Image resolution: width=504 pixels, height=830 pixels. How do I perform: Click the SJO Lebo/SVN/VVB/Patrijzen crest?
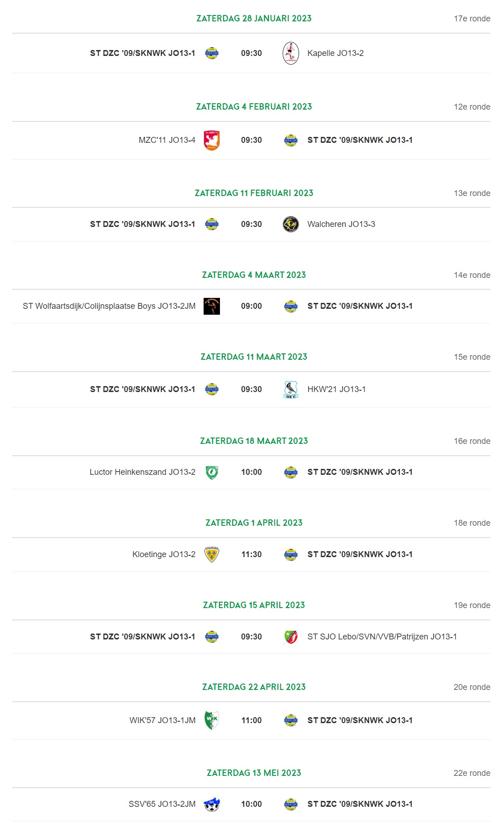[291, 637]
